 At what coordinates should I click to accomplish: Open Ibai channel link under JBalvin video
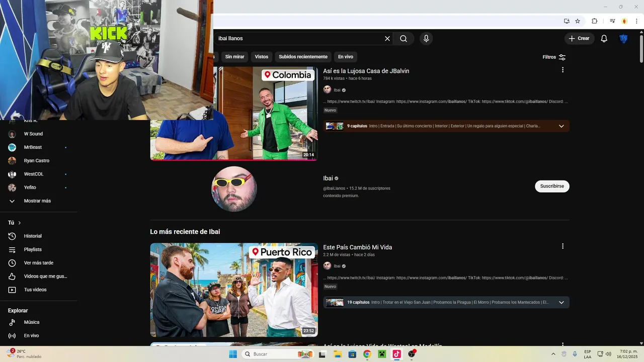tap(337, 90)
